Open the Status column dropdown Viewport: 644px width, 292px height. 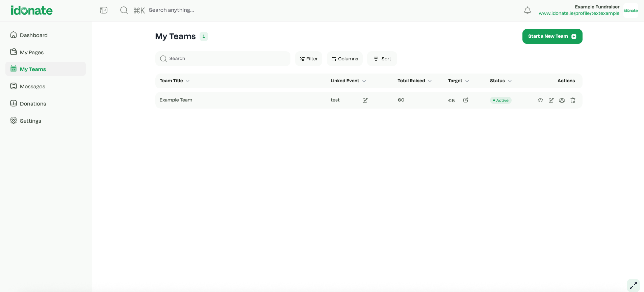(x=510, y=81)
